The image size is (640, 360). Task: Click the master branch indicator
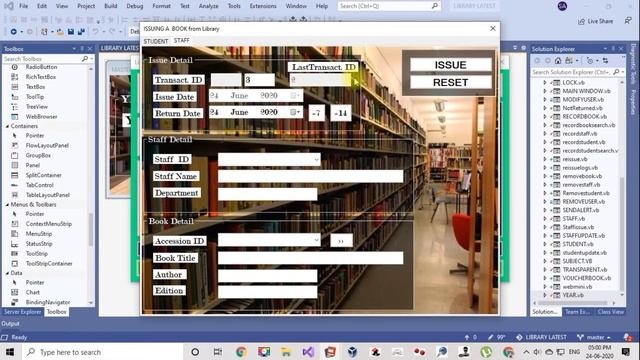click(x=594, y=337)
